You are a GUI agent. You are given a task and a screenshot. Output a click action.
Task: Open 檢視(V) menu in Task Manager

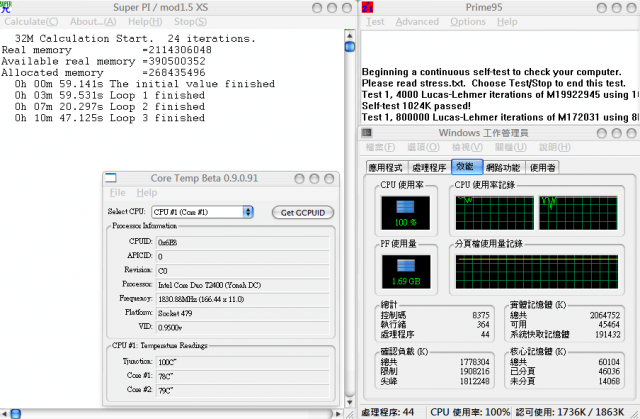(x=467, y=147)
